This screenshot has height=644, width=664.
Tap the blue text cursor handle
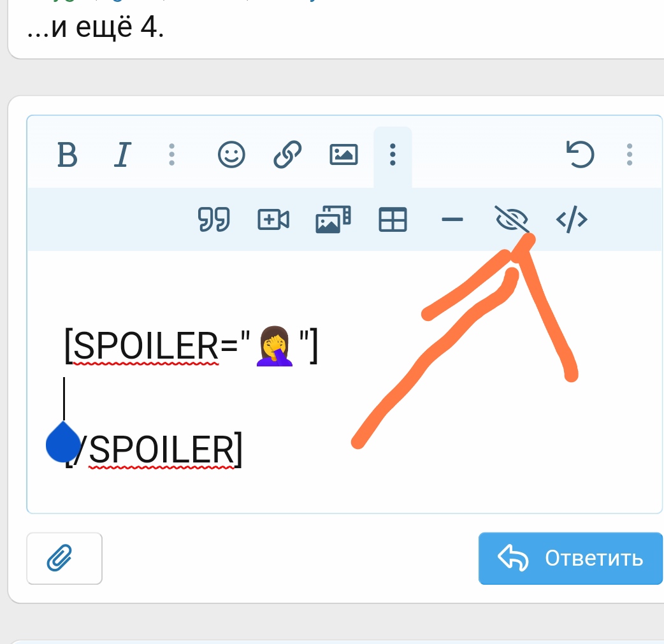[62, 443]
